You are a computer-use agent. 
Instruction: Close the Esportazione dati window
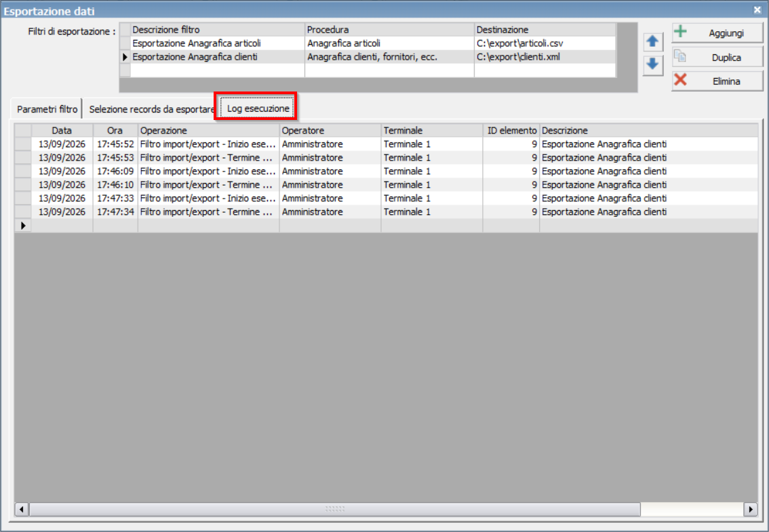point(757,9)
